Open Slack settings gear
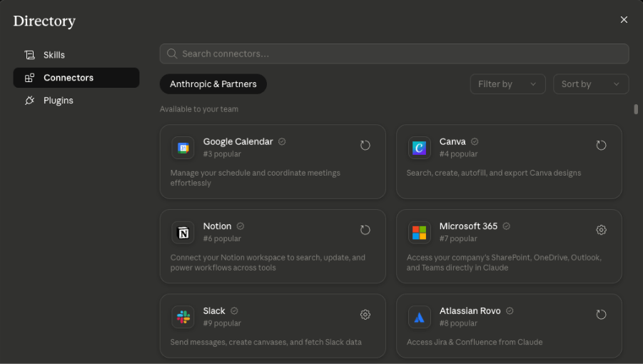 click(x=365, y=315)
